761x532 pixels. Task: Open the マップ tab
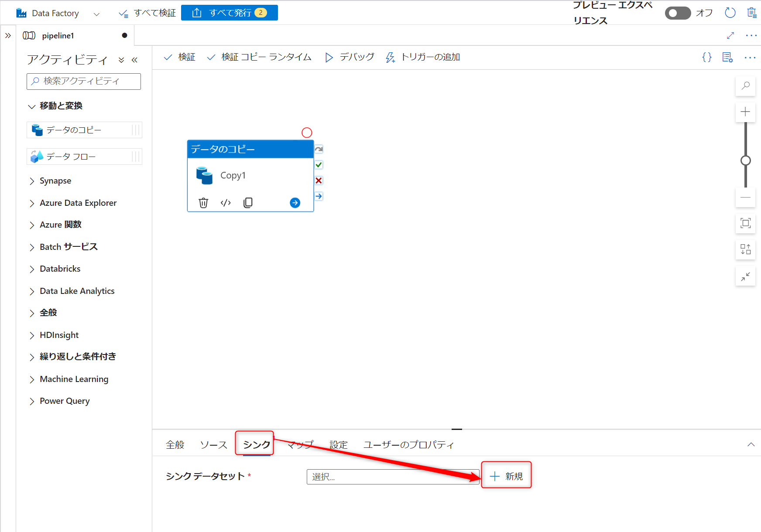(300, 445)
